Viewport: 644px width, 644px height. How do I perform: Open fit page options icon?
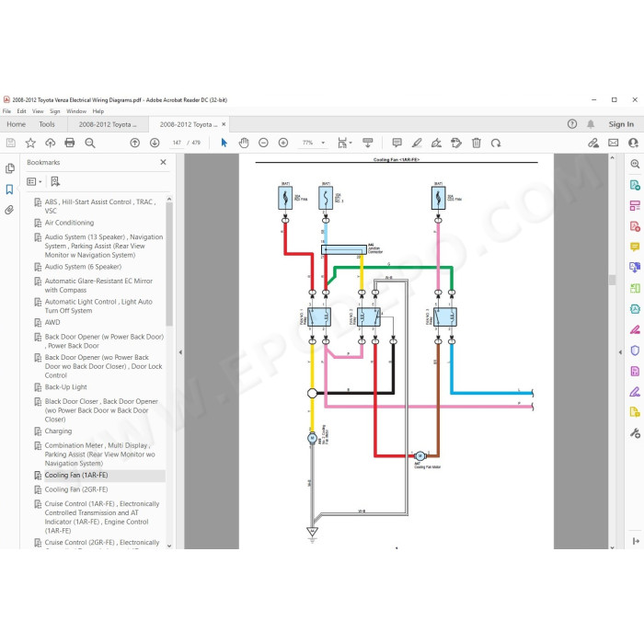point(344,143)
